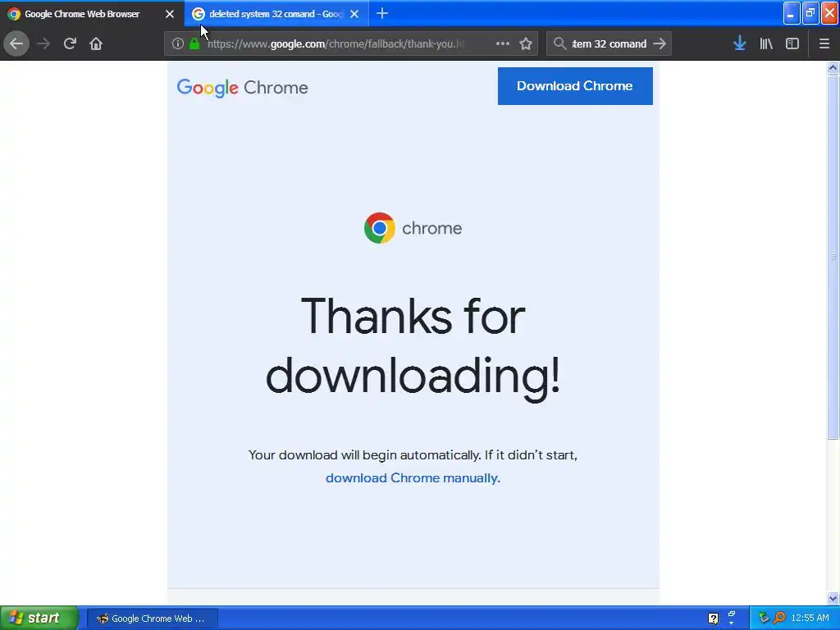The image size is (840, 630).
Task: Click the network tray icon beside the magnifier
Action: [764, 619]
